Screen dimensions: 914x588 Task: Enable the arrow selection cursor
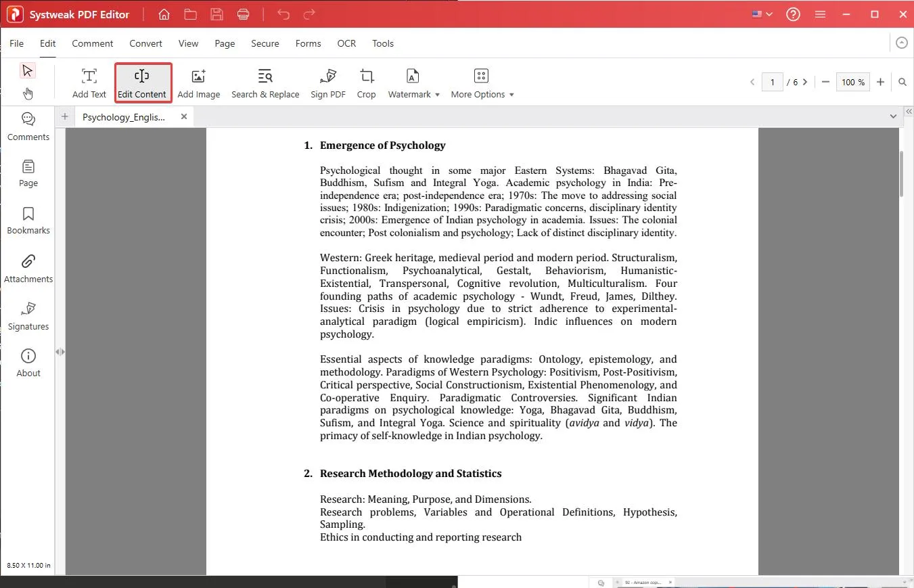[27, 70]
